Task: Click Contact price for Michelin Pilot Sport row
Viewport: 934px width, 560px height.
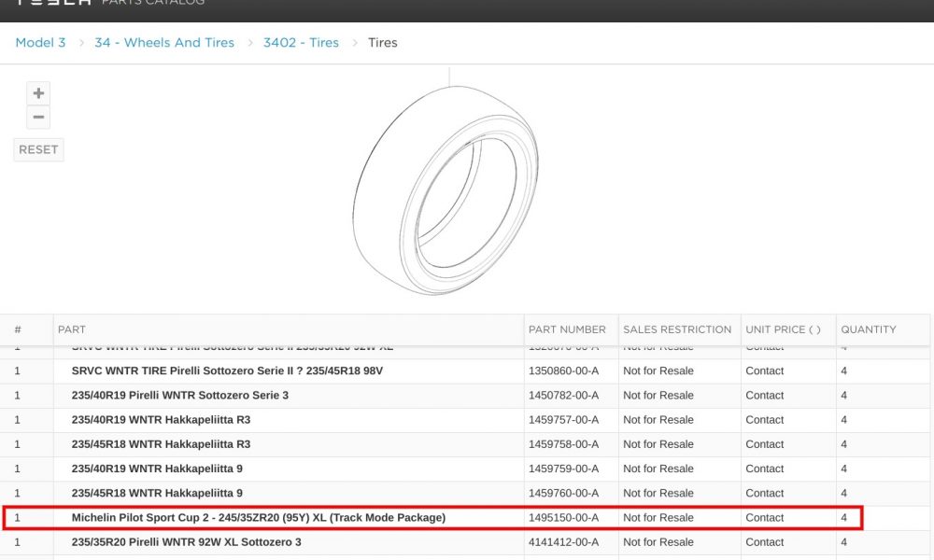Action: 765,518
